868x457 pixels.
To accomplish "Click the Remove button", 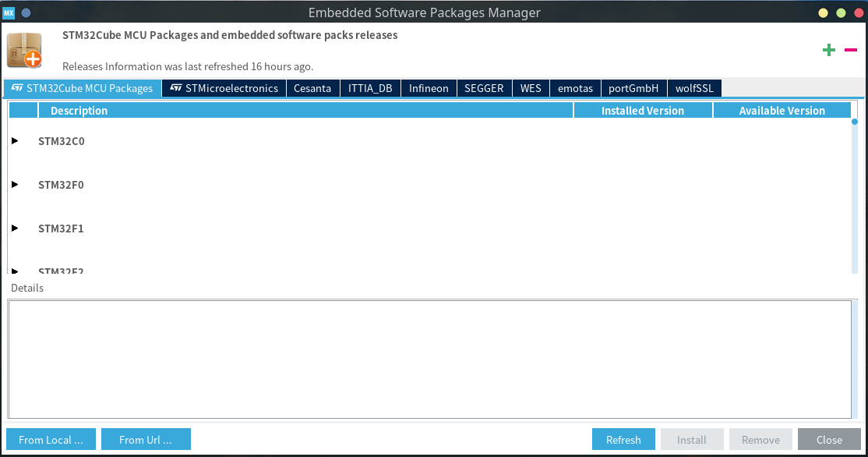I will (x=760, y=439).
